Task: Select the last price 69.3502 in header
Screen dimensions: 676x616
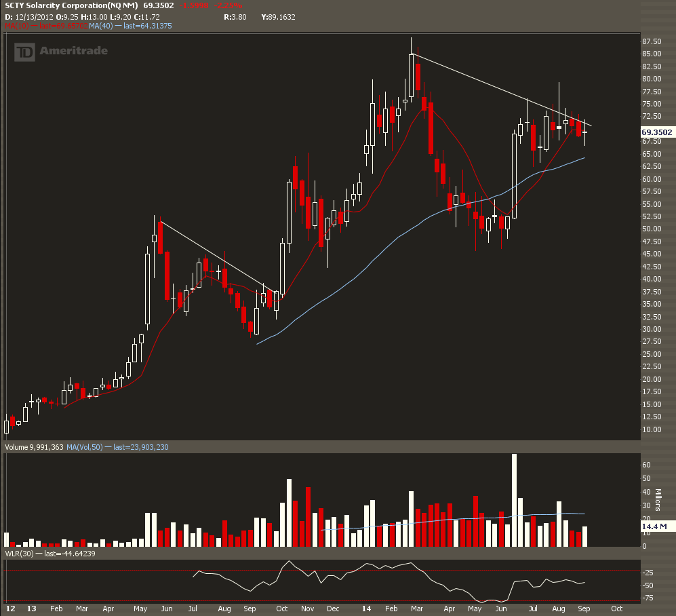Action: (159, 5)
